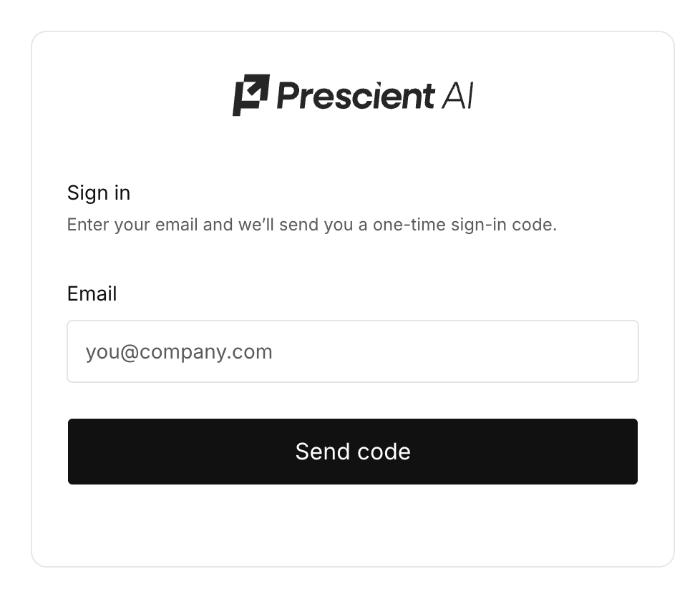Click the Enter your email instruction line
This screenshot has height=594, width=700.
tap(312, 225)
